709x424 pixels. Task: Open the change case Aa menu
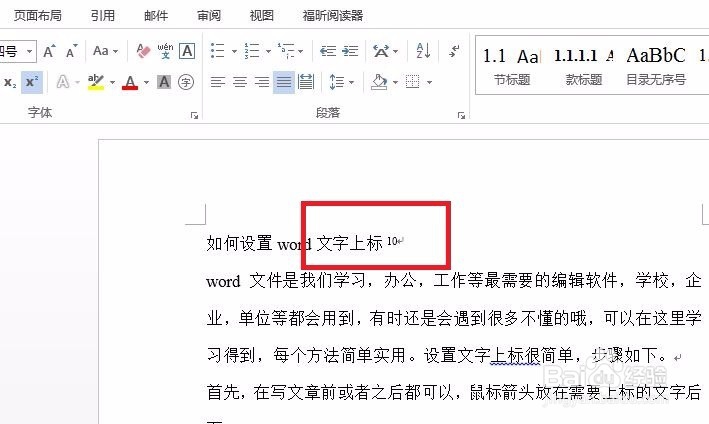(x=105, y=51)
